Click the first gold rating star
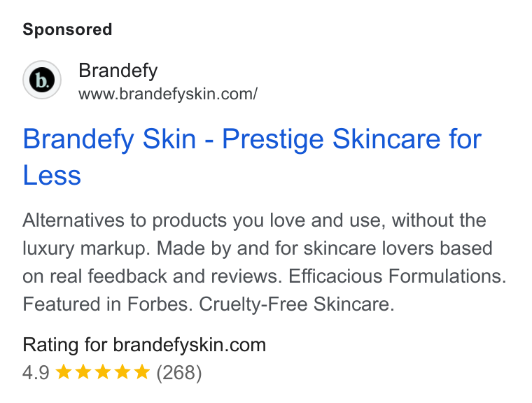 (64, 372)
